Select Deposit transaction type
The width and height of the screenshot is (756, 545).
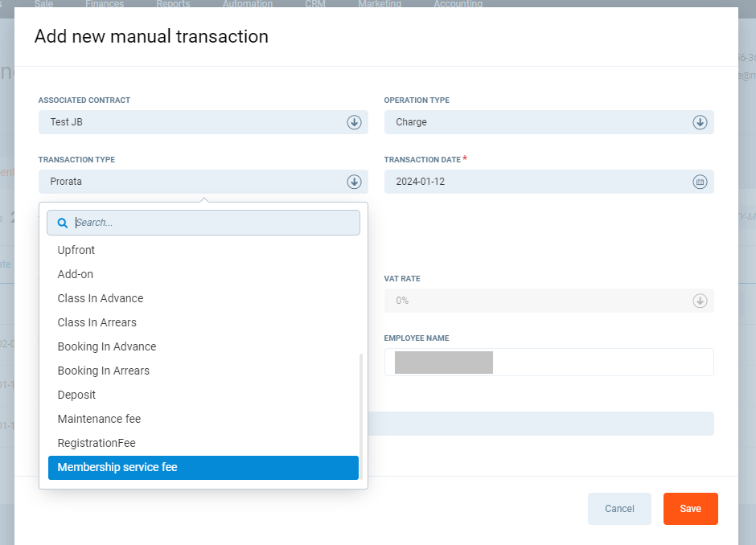click(x=76, y=395)
